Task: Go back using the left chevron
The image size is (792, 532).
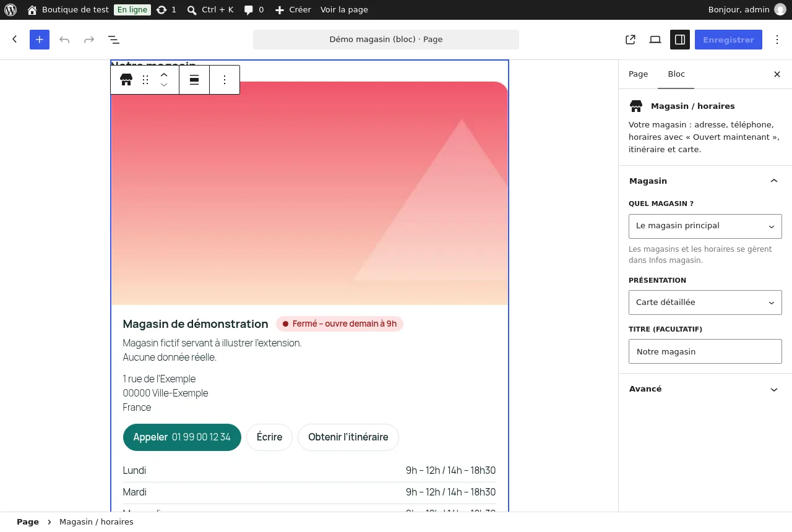Action: [15, 40]
